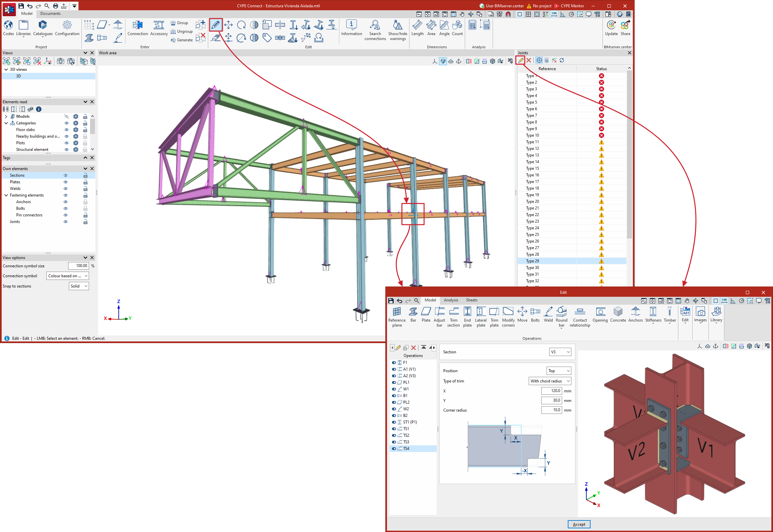Viewport: 773px width, 532px height.
Task: Toggle visibility of F1 operation
Action: [x=394, y=363]
